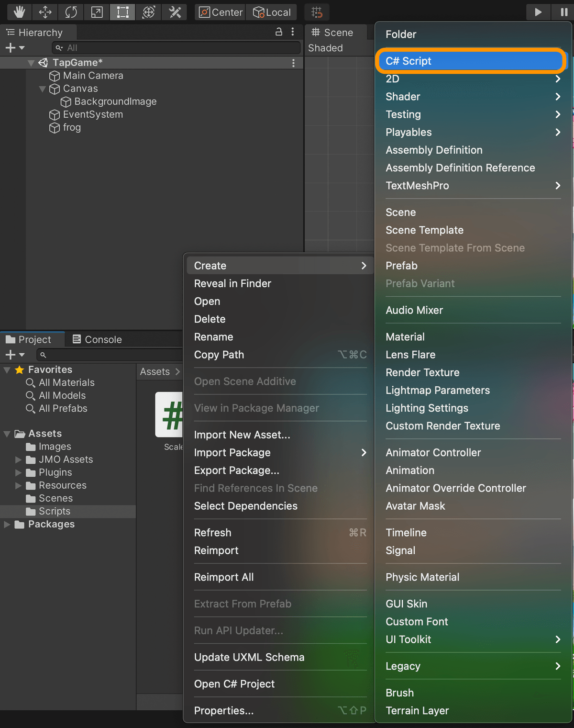Select the Hand tool in toolbar

[x=19, y=12]
